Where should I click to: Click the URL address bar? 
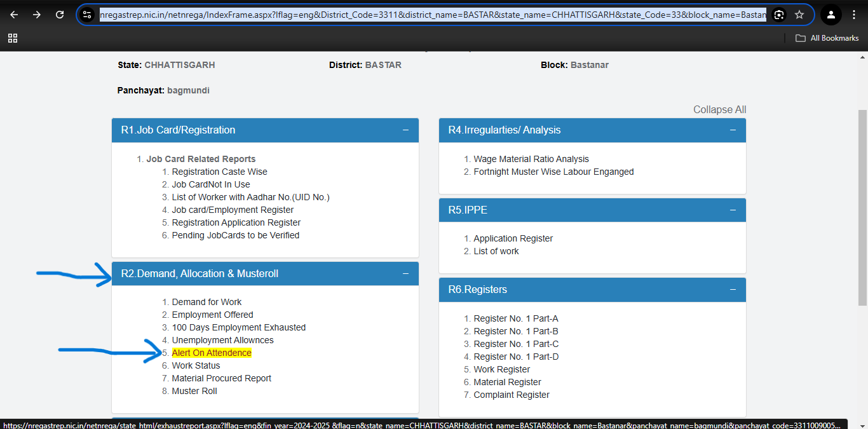point(433,15)
